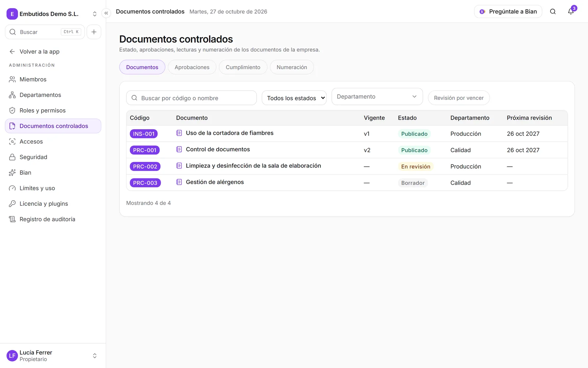Click the En revisión status of PRC-002
This screenshot has height=368, width=588.
416,167
